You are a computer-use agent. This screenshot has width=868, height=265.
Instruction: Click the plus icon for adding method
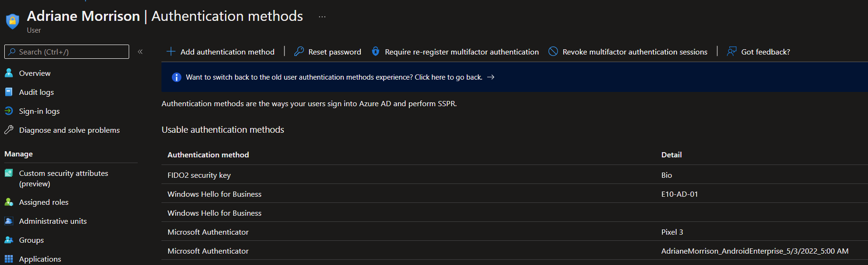pyautogui.click(x=171, y=51)
